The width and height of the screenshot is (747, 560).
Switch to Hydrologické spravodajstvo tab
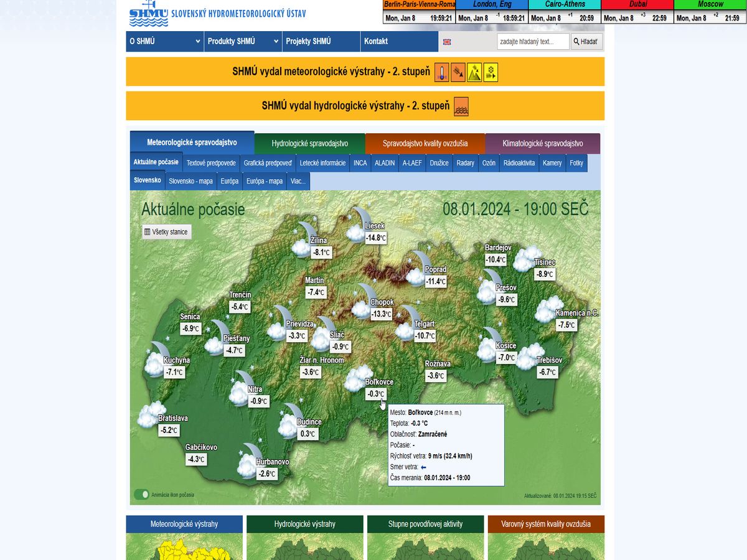(x=309, y=144)
